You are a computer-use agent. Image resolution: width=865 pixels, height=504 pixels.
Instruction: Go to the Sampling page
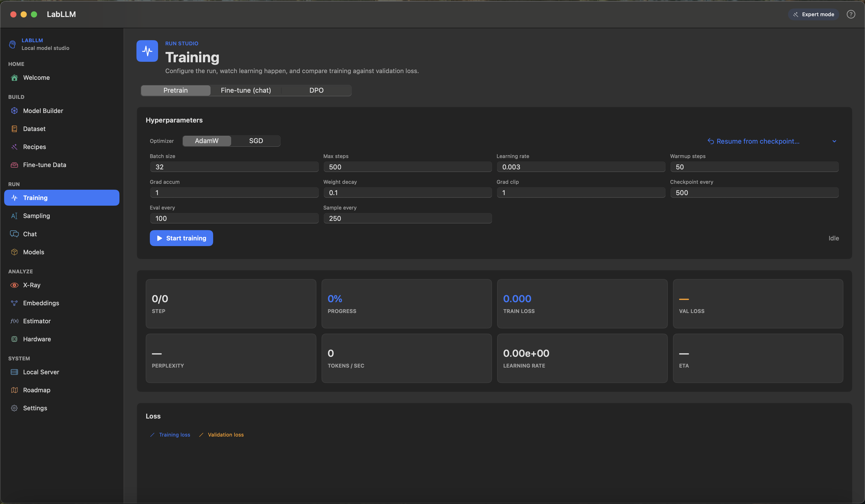click(62, 216)
